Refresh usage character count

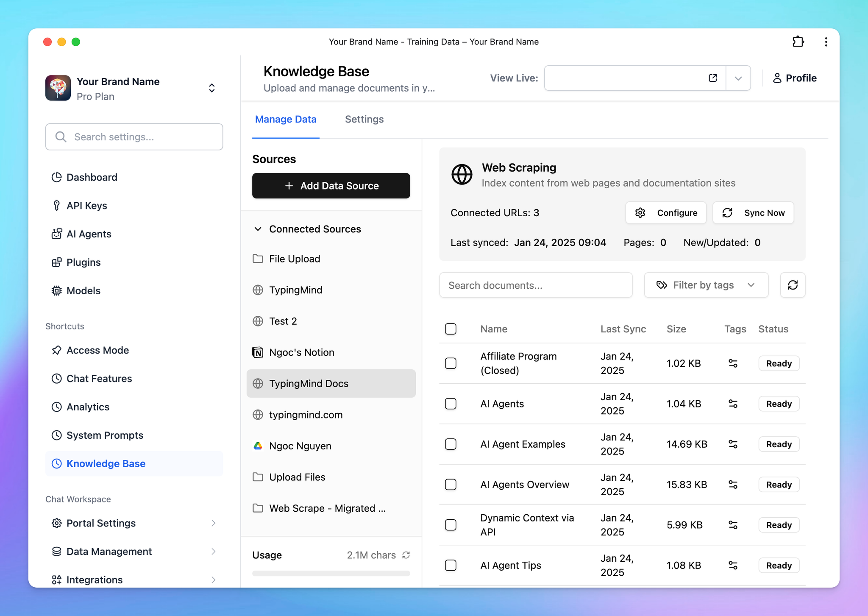point(406,555)
